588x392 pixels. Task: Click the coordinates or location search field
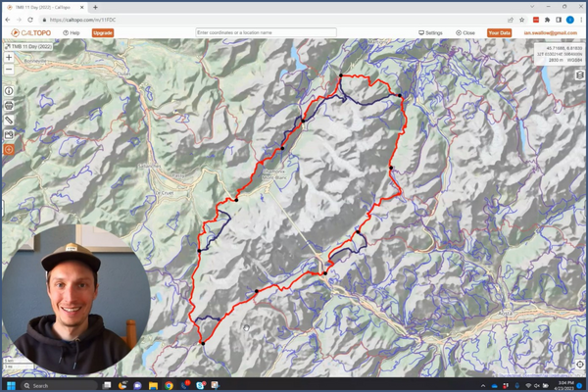266,32
